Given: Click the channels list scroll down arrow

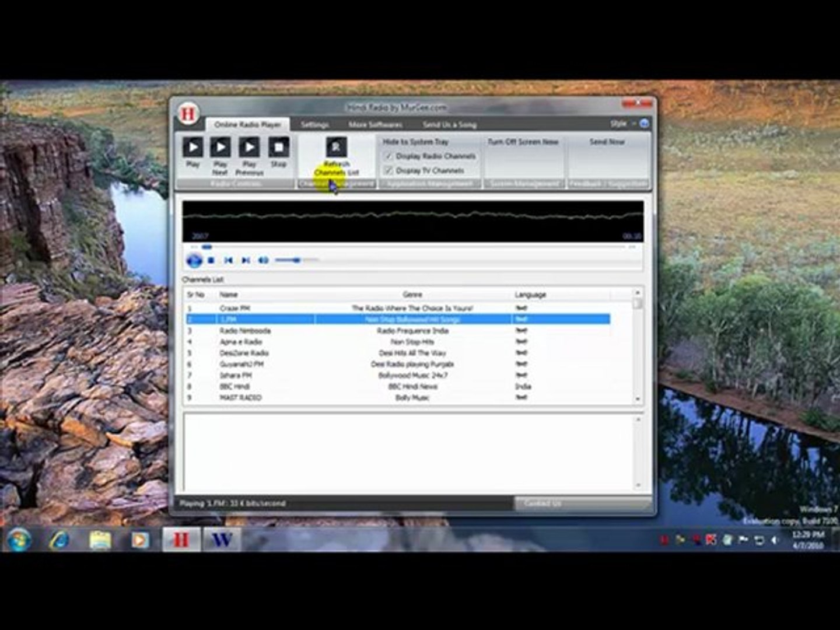Looking at the screenshot, I should pos(638,399).
